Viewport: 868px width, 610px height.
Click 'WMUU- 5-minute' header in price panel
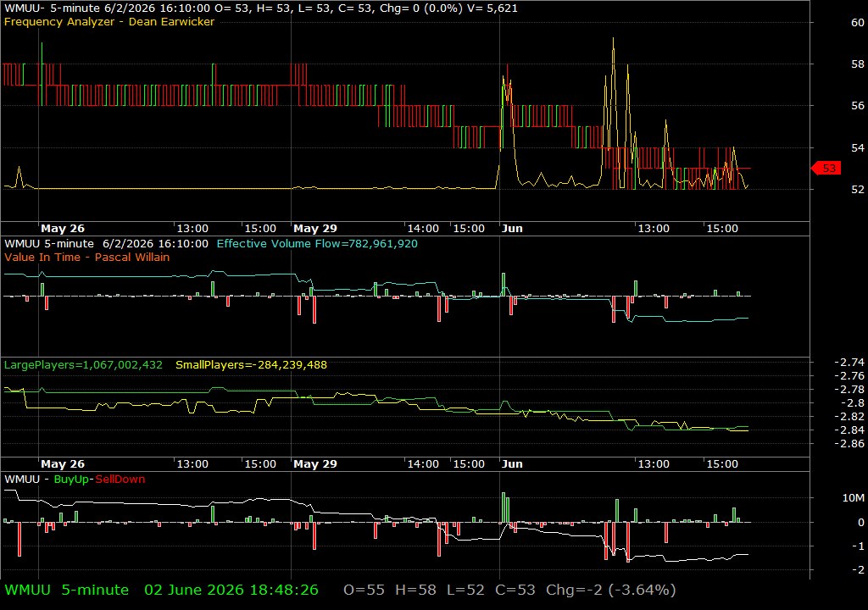click(x=52, y=8)
